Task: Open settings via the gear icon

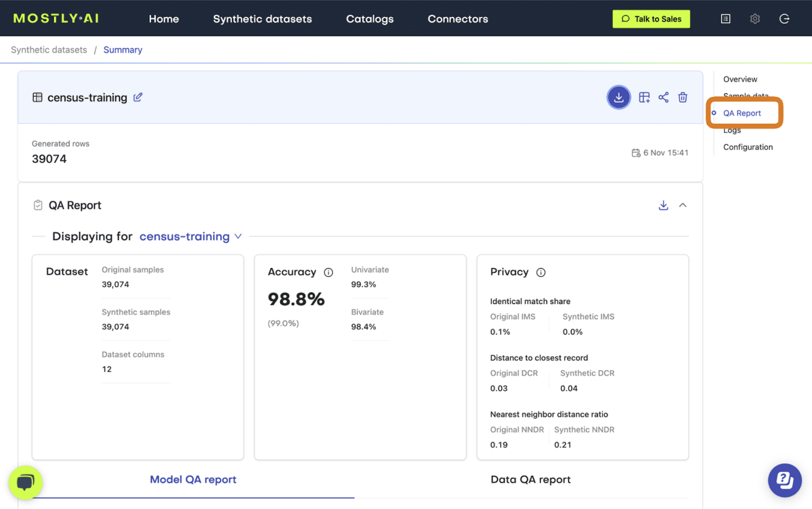Action: pyautogui.click(x=755, y=18)
